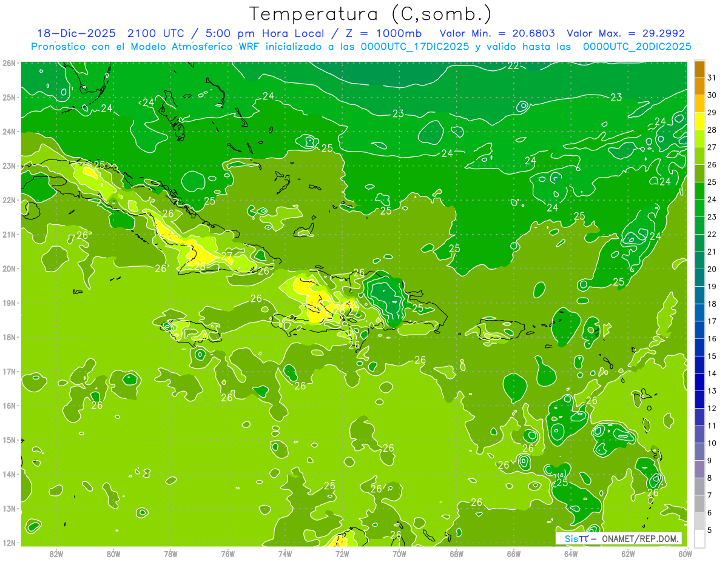Click the longitude label "74W"
The image size is (728, 562).
(x=285, y=553)
